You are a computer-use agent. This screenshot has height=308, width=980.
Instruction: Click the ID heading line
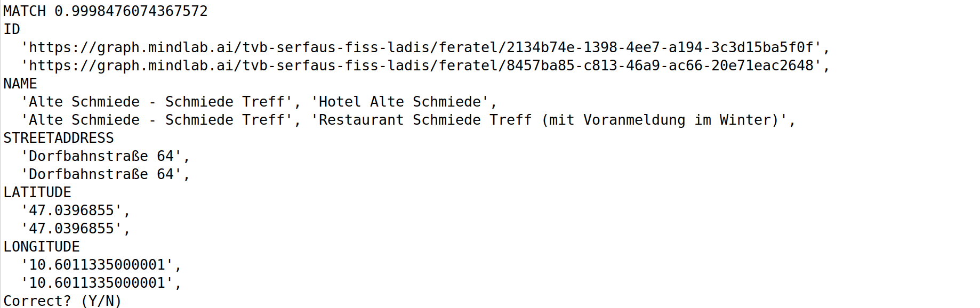(x=12, y=29)
